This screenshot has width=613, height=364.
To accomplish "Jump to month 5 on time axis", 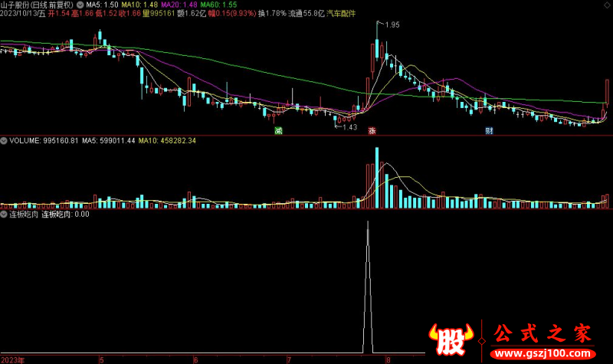I will [102, 360].
